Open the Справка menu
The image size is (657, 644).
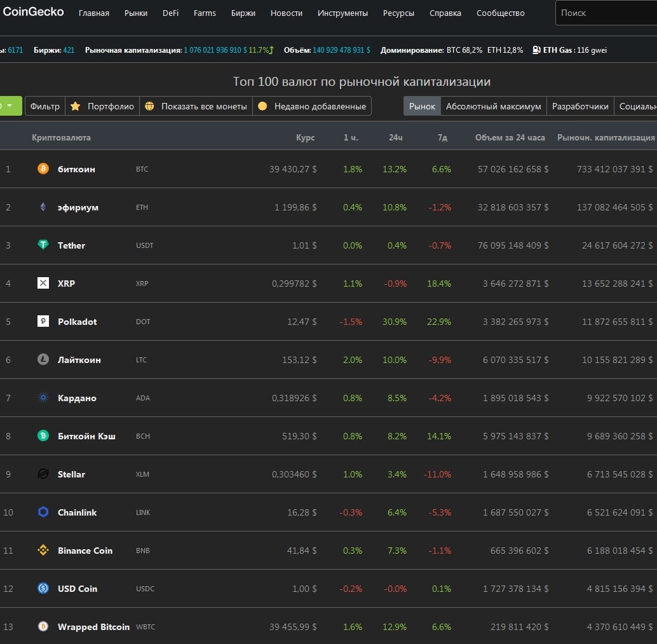click(445, 13)
